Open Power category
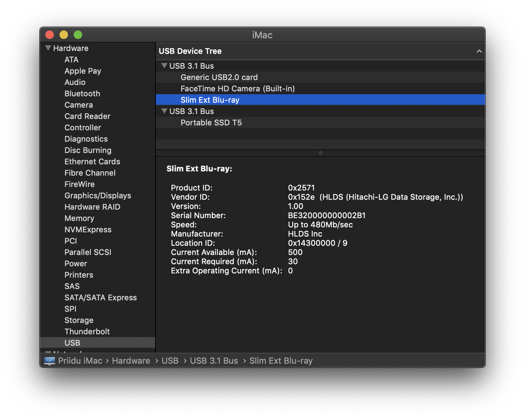Image resolution: width=525 pixels, height=420 pixels. (x=76, y=263)
